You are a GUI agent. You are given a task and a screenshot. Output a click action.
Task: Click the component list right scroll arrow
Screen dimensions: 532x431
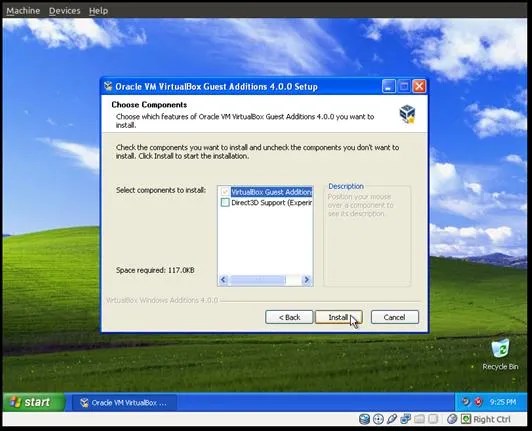coord(306,280)
